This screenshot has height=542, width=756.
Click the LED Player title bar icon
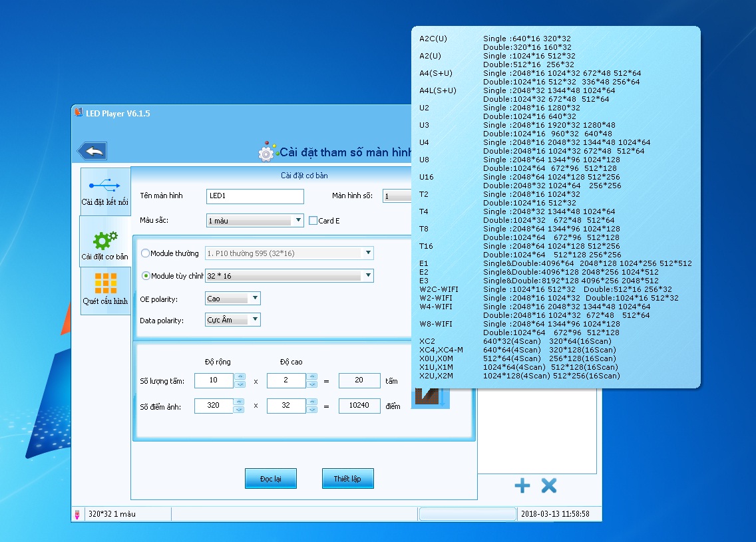(79, 113)
